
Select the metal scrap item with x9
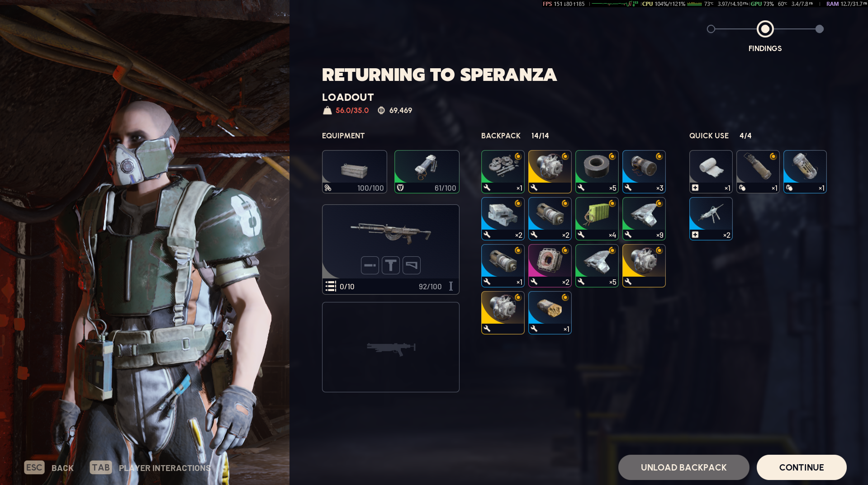[644, 219]
